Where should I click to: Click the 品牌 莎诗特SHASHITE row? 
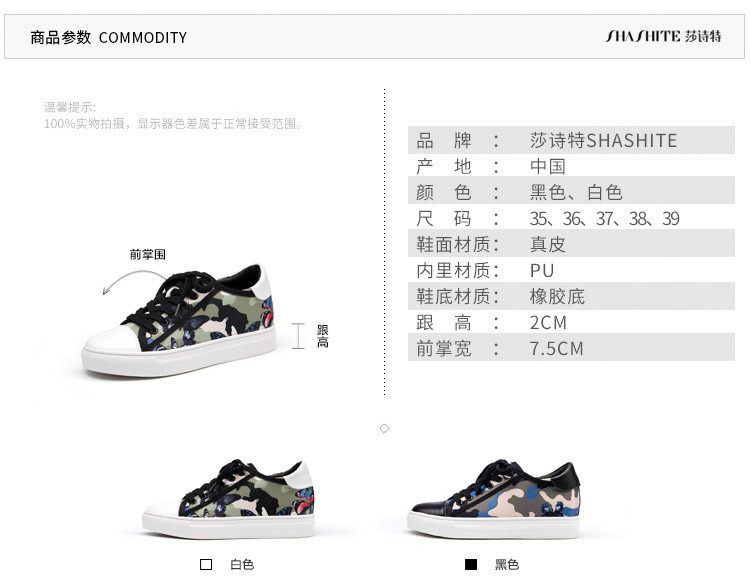571,140
